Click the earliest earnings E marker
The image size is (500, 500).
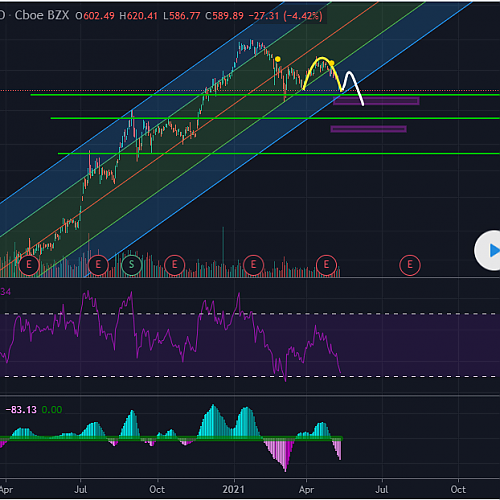coord(29,265)
